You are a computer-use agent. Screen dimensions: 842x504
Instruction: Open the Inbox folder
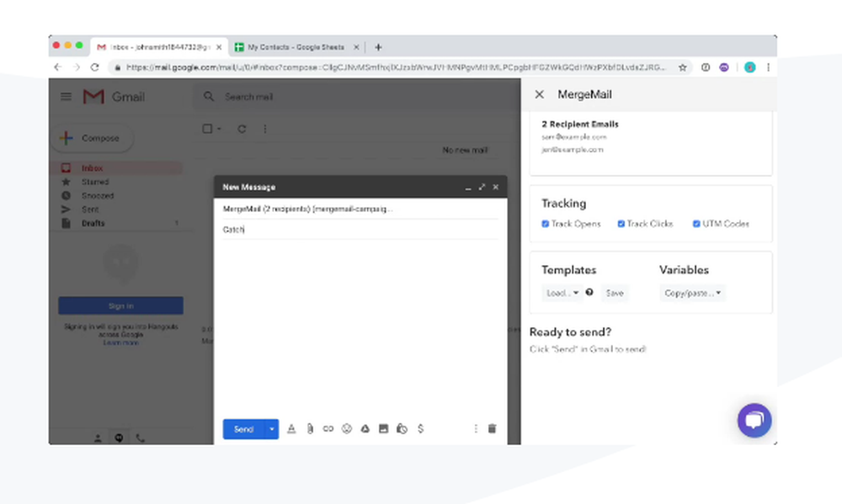click(116, 168)
